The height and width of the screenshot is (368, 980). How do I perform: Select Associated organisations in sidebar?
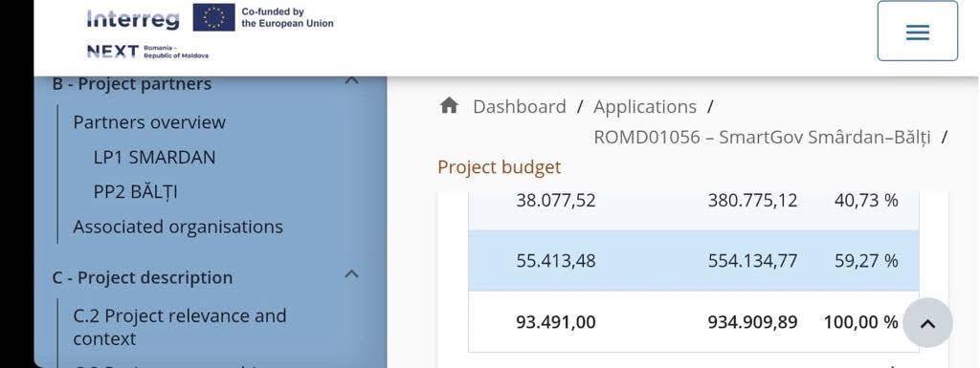click(x=178, y=227)
